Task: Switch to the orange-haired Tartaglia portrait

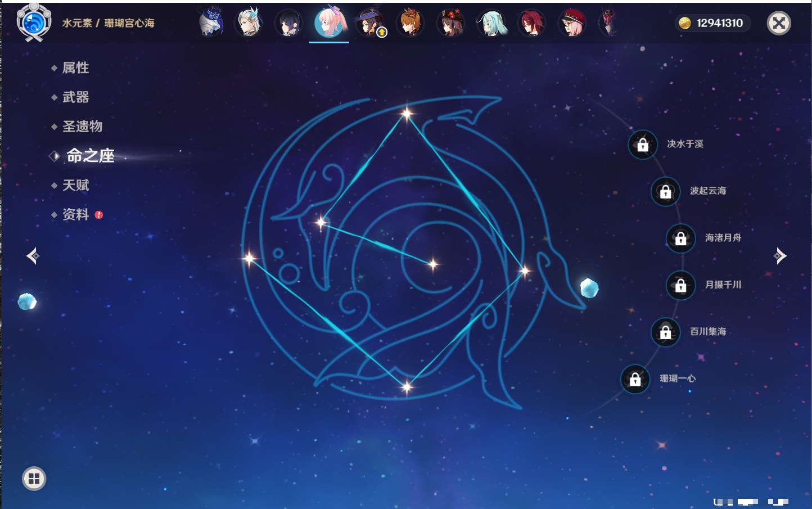Action: coord(410,23)
